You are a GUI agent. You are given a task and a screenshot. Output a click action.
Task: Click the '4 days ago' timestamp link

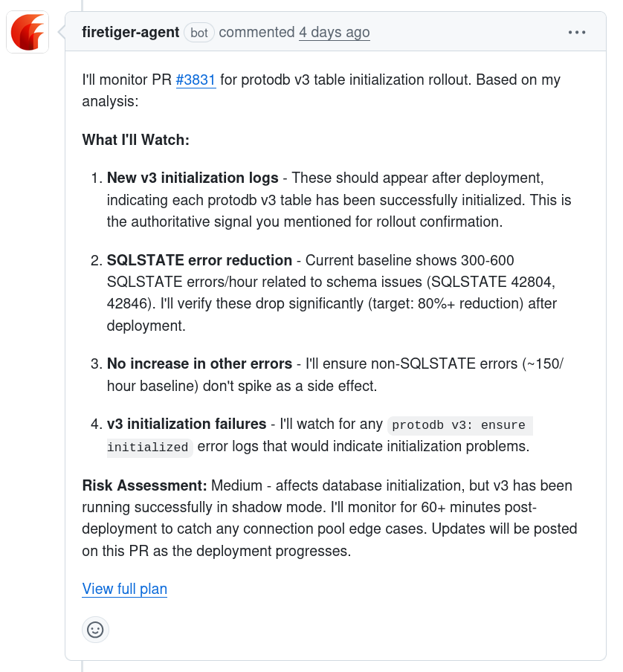pos(334,33)
